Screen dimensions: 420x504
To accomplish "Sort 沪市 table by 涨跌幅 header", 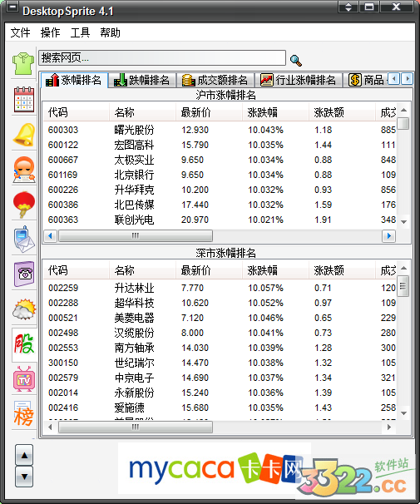I will coord(276,112).
